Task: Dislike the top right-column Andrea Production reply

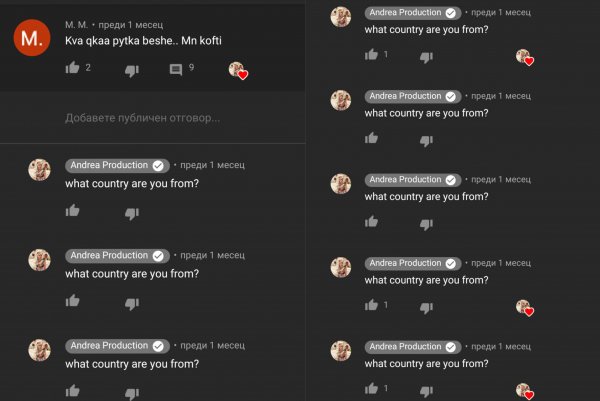Action: pos(426,57)
